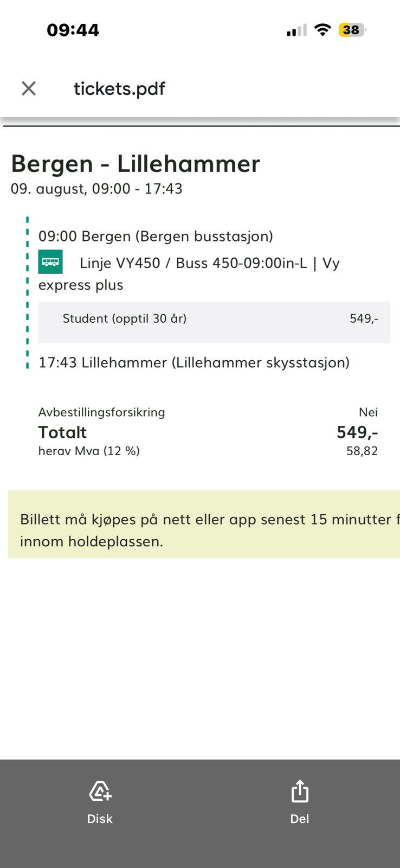The width and height of the screenshot is (400, 868).
Task: Tap the Totalt 549,- amount
Action: pos(357,432)
